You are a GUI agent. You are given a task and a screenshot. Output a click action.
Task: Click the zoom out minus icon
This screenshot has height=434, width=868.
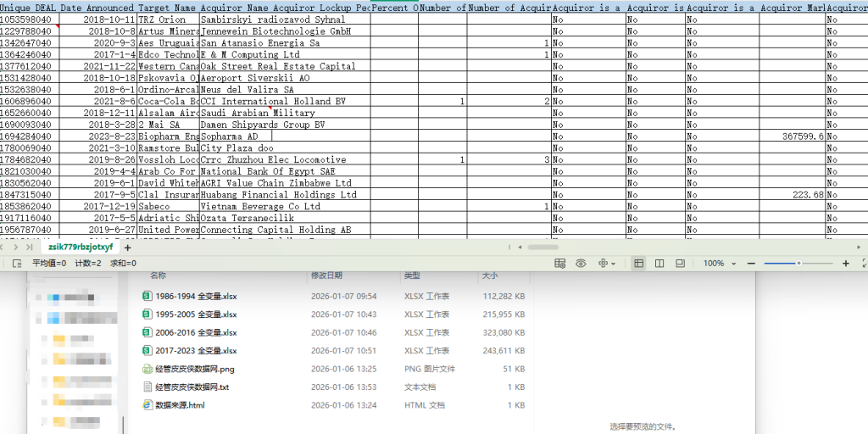750,264
